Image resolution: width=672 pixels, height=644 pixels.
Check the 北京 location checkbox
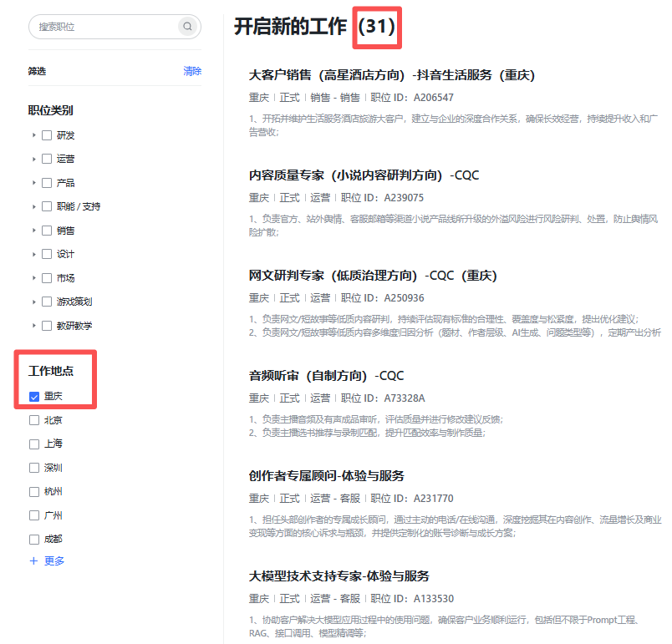[x=34, y=420]
